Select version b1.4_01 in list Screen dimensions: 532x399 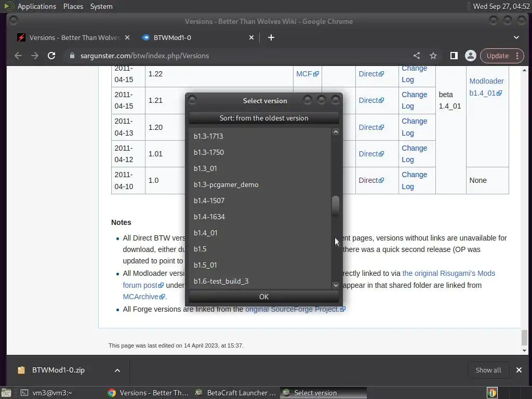260,233
